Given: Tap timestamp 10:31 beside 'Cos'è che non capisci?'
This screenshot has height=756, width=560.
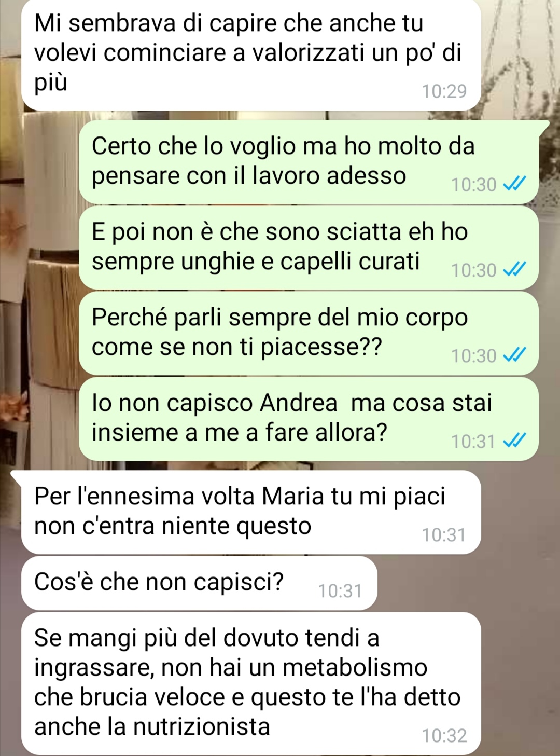Looking at the screenshot, I should [340, 591].
